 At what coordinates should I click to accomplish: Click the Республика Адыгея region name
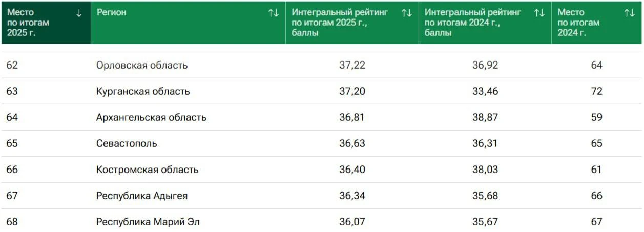tap(142, 196)
